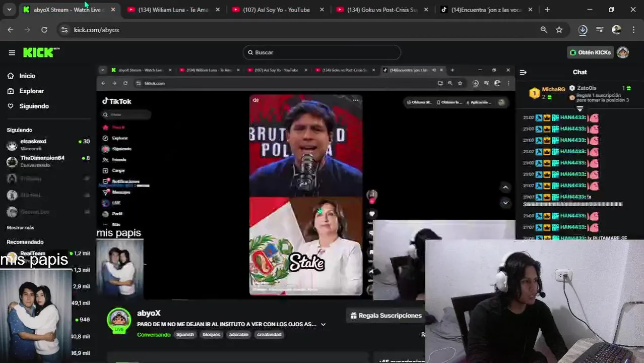This screenshot has height=363, width=644.
Task: Reload the kick.com page
Action: (x=44, y=30)
